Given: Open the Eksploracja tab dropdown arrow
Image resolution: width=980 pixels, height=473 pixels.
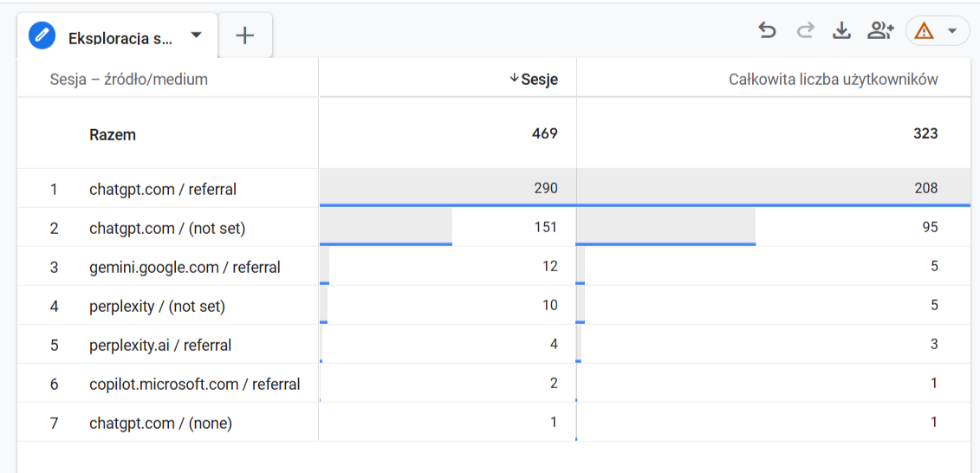Looking at the screenshot, I should click(x=196, y=36).
